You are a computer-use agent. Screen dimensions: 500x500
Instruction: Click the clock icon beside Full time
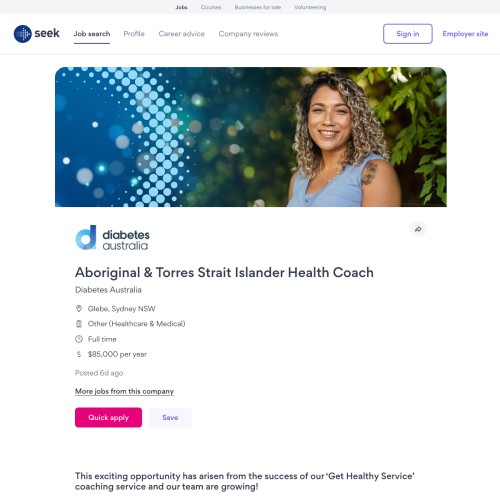pyautogui.click(x=79, y=339)
